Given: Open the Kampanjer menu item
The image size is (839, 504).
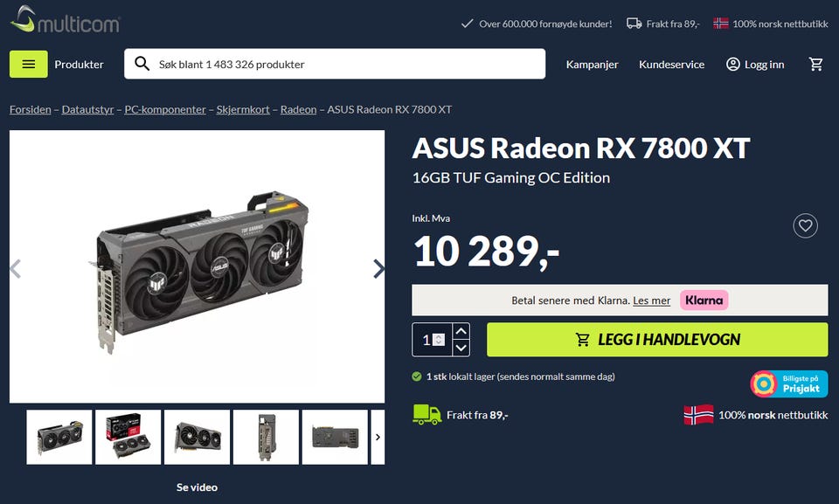Looking at the screenshot, I should click(592, 65).
